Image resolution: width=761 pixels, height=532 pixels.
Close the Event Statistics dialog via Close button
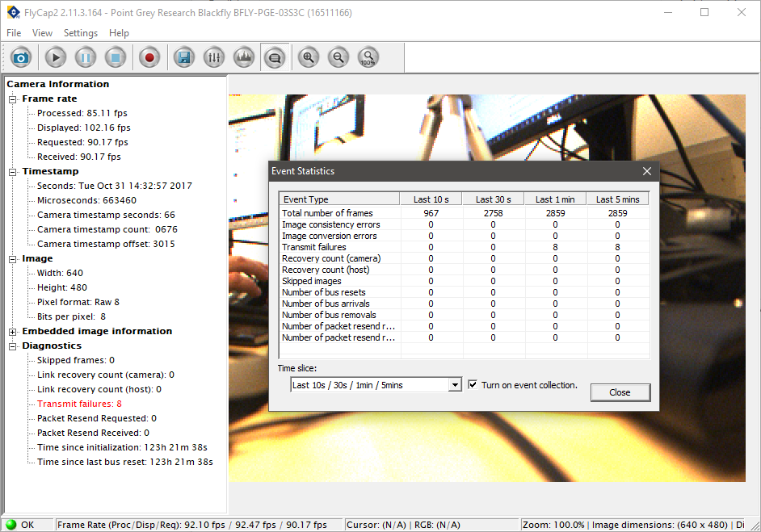tap(620, 392)
